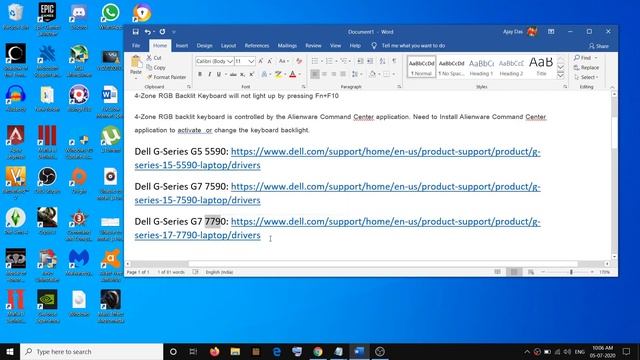The image size is (640, 360).
Task: Copy the selected text
Action: tap(156, 67)
